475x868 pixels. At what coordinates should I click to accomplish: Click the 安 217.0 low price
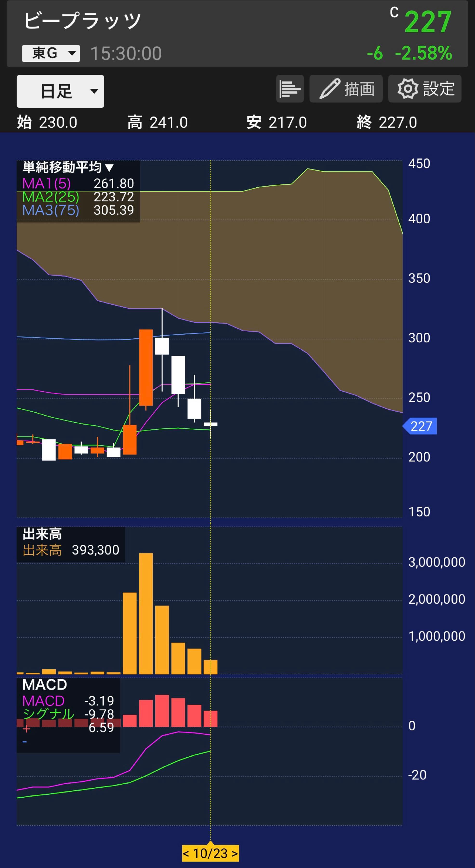277,122
